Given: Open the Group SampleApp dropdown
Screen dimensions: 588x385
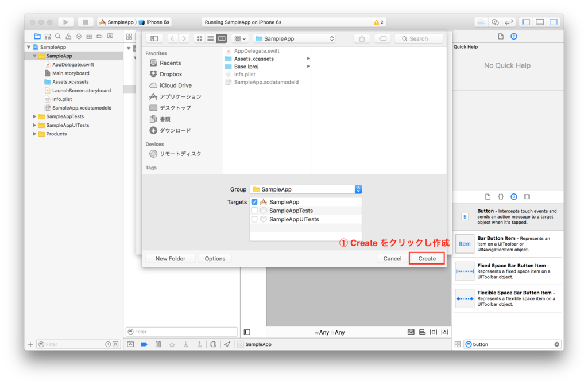Looking at the screenshot, I should click(305, 189).
